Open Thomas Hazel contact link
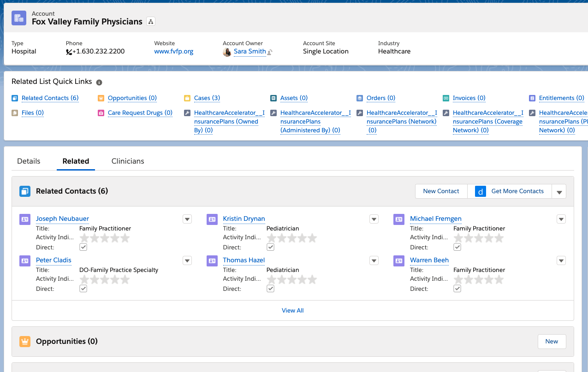This screenshot has height=372, width=588. pos(244,260)
